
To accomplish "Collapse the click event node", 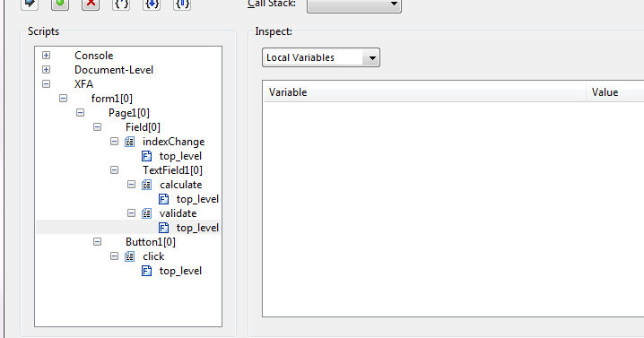I will (115, 256).
